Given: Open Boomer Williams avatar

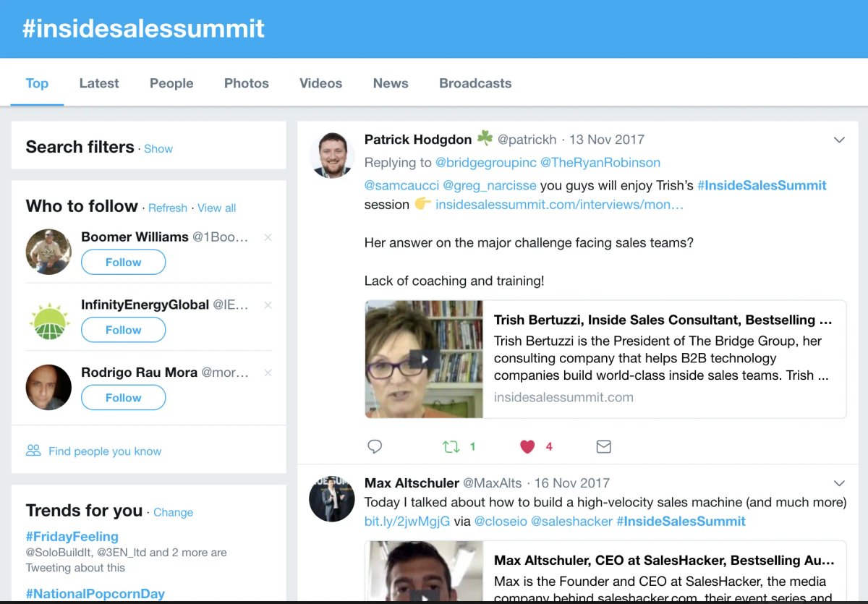Looking at the screenshot, I should (48, 252).
